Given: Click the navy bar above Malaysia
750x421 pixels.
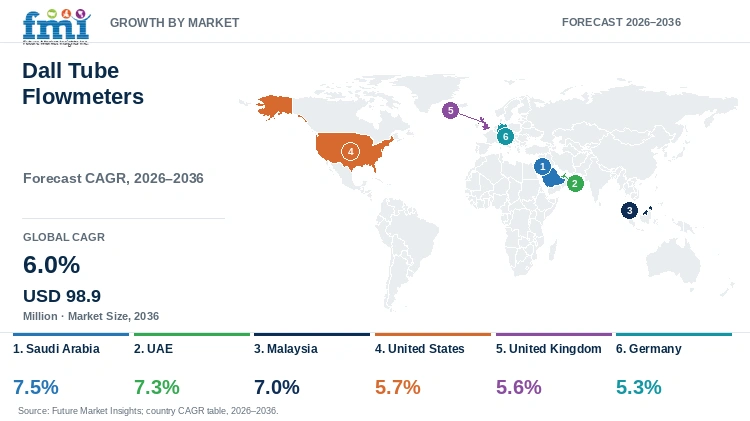Looking at the screenshot, I should [312, 334].
